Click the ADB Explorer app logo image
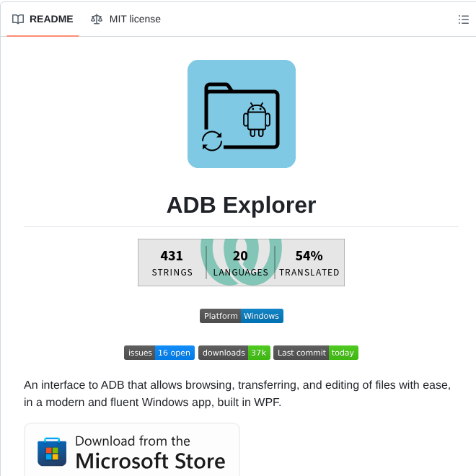The image size is (476, 476). point(242,114)
